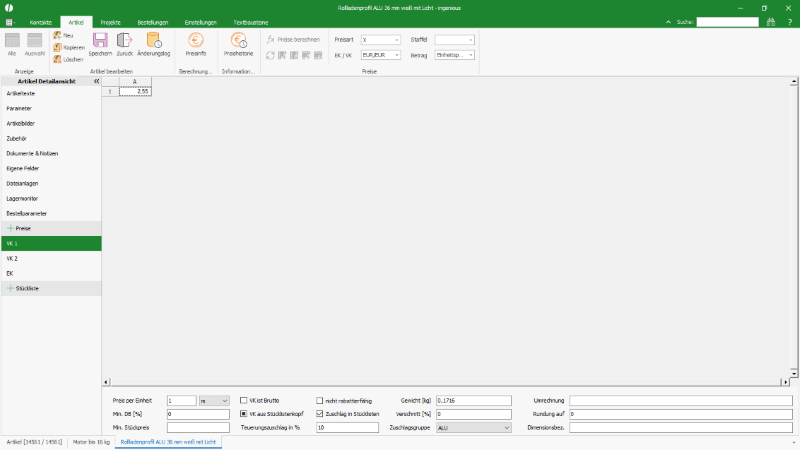Image resolution: width=800 pixels, height=450 pixels.
Task: Switch to Motor bis 16 kg bottom tab
Action: click(91, 442)
